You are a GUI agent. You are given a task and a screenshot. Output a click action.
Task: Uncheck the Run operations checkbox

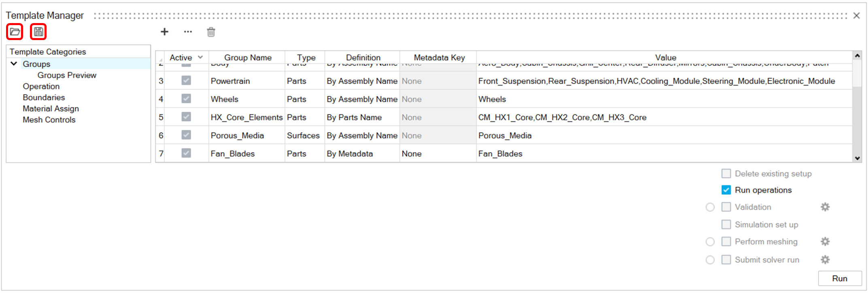tap(726, 190)
